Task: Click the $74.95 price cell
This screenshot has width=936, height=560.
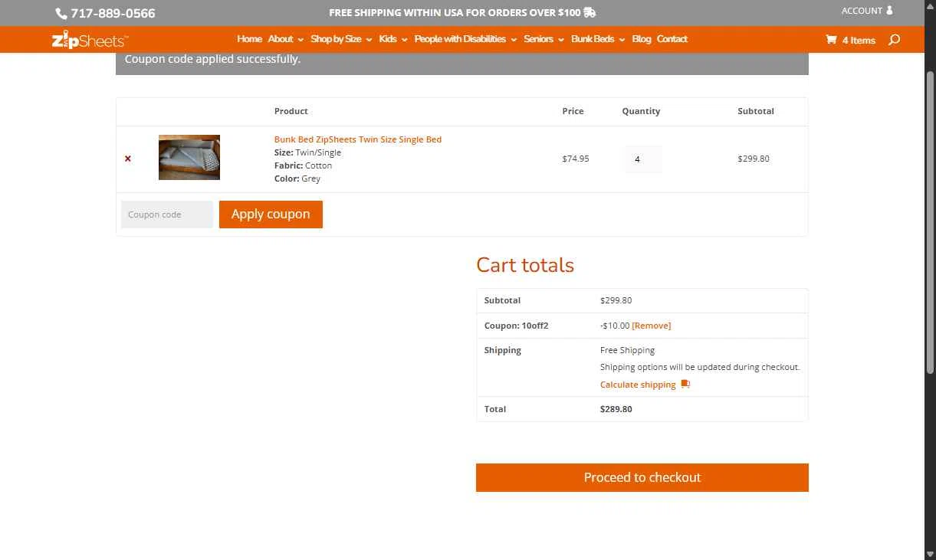Action: click(x=576, y=159)
